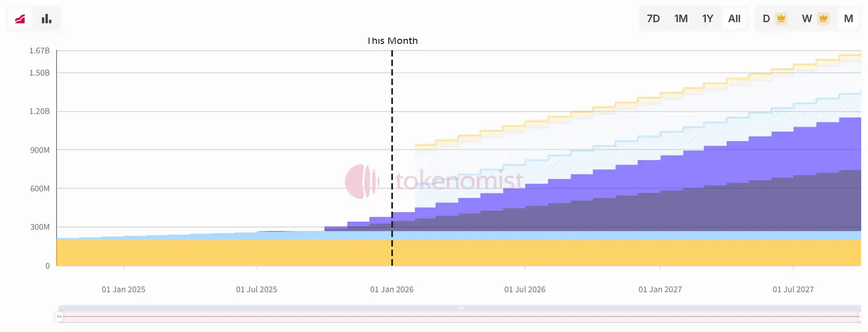The width and height of the screenshot is (868, 332).
Task: Enable the 1M time range
Action: click(681, 18)
